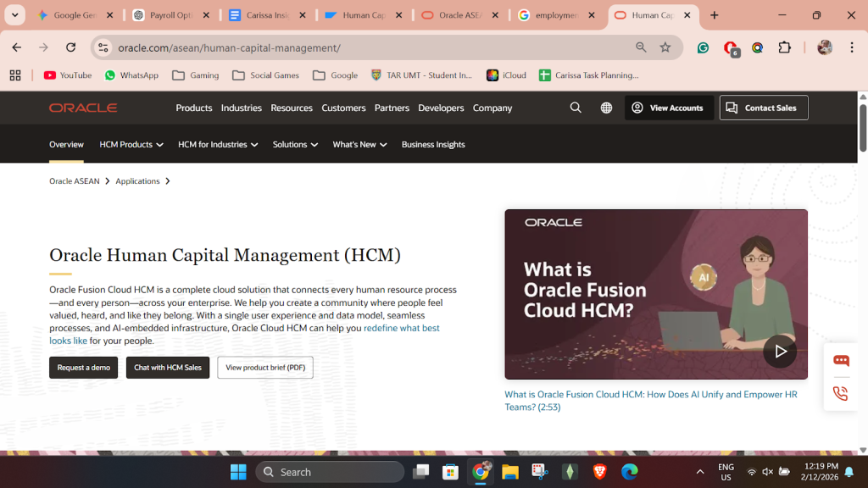Reload the page with refresh icon

(x=71, y=47)
